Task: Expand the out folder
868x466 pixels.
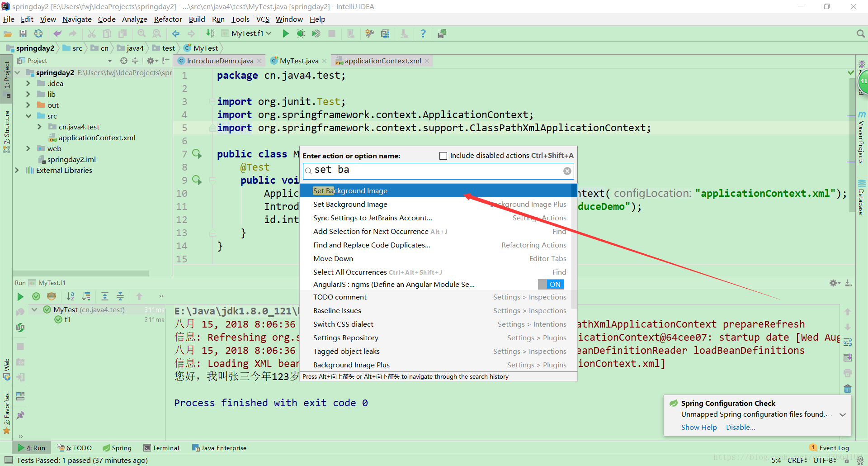Action: (x=28, y=105)
